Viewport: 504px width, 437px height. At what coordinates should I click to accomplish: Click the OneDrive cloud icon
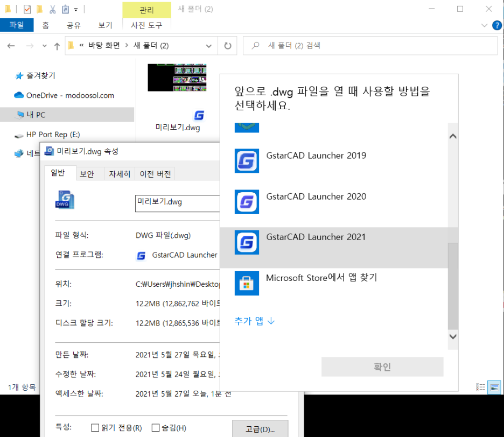[19, 95]
